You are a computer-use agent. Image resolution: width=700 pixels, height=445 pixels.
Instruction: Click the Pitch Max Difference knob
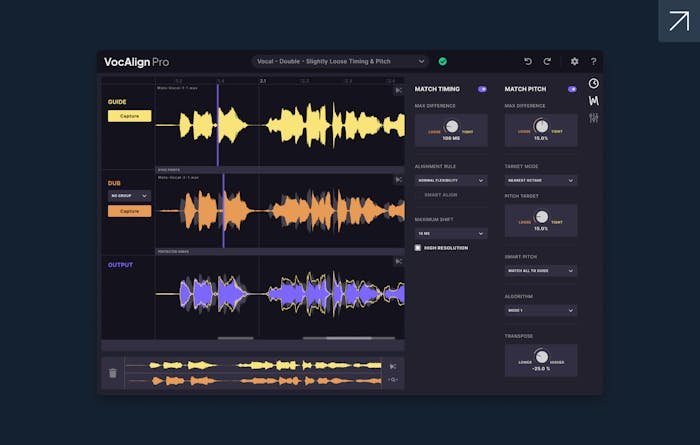coord(542,126)
